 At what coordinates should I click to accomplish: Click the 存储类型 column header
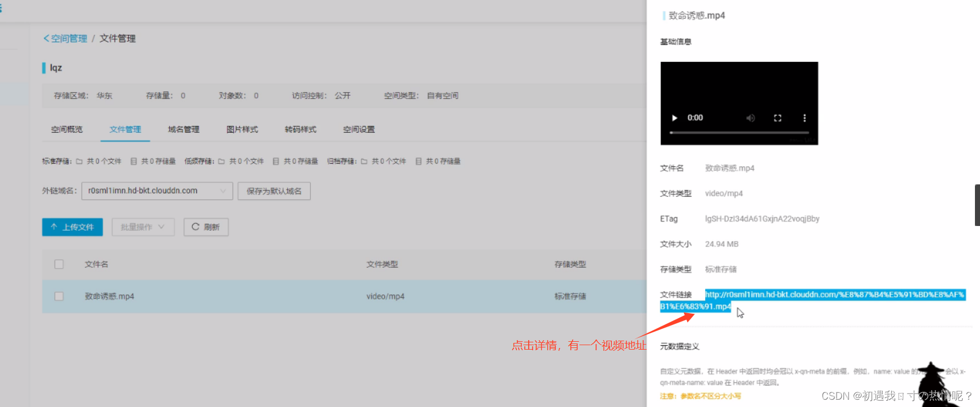(570, 264)
